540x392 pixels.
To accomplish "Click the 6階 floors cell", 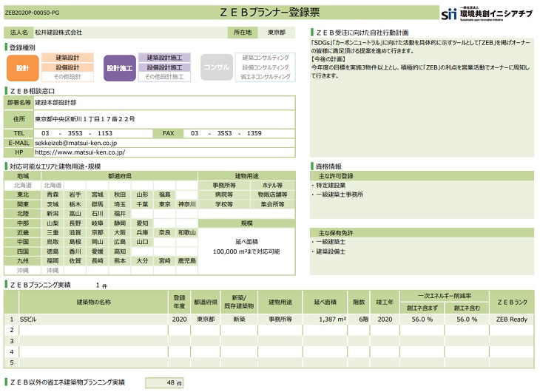I will coord(359,320).
